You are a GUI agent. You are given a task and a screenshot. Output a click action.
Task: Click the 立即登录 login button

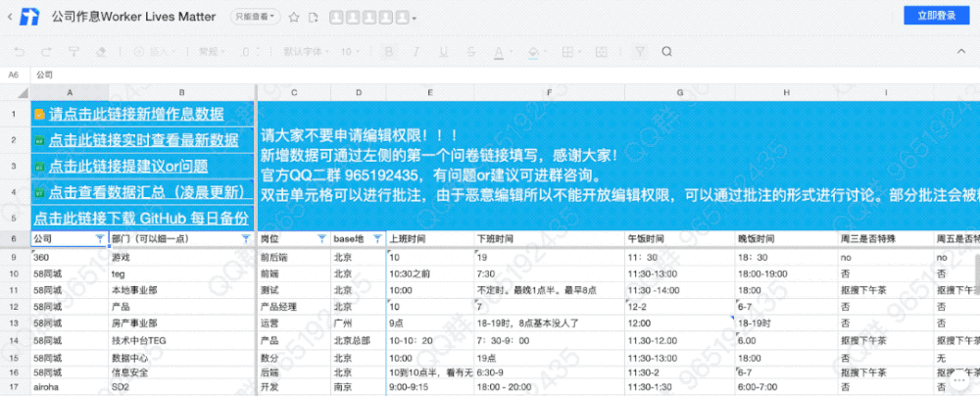tap(936, 16)
